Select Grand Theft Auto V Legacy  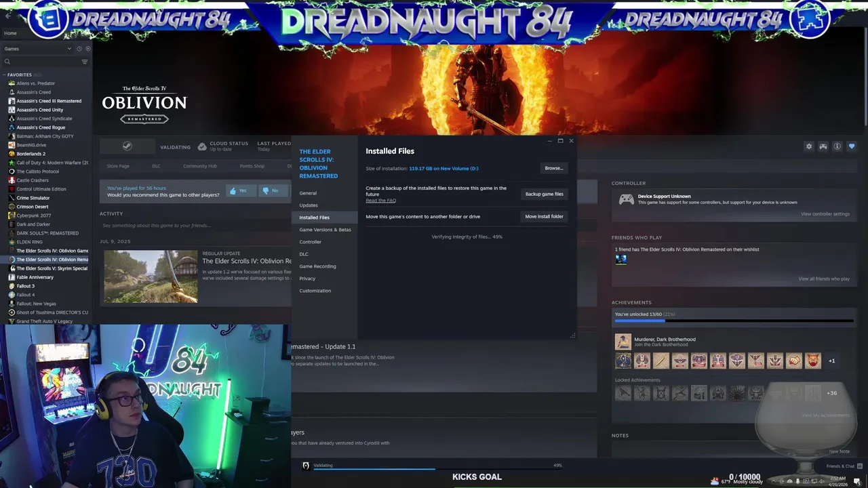click(x=44, y=321)
